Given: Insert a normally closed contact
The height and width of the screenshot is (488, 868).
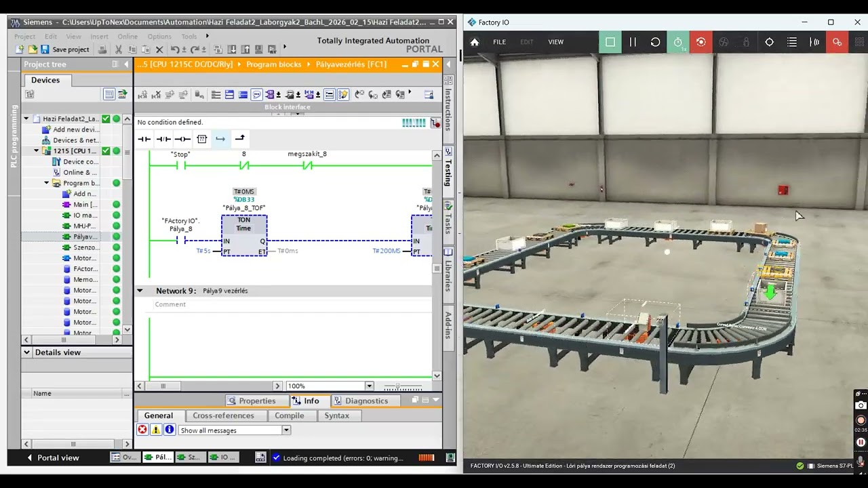Looking at the screenshot, I should point(163,139).
